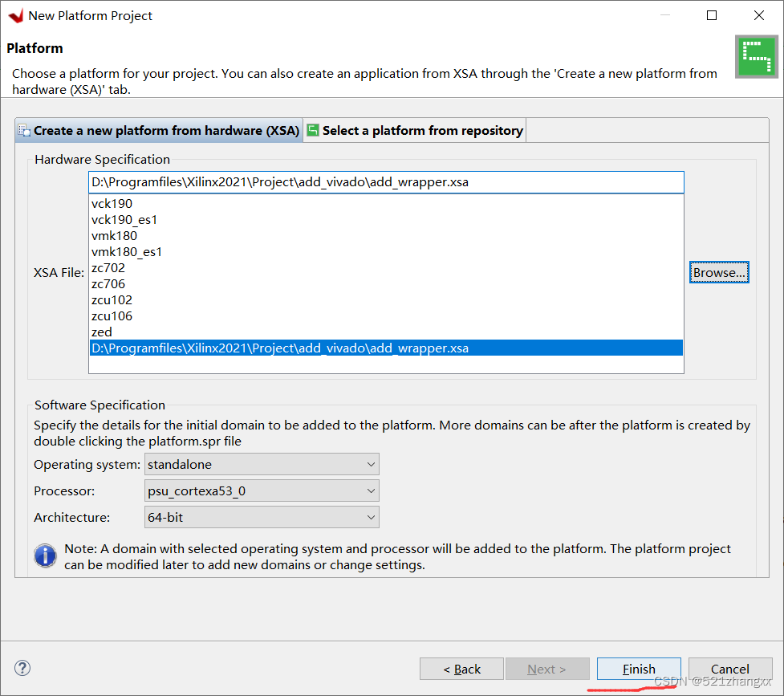This screenshot has width=784, height=696.
Task: Choose vmk180 from the hardware list
Action: pos(386,236)
